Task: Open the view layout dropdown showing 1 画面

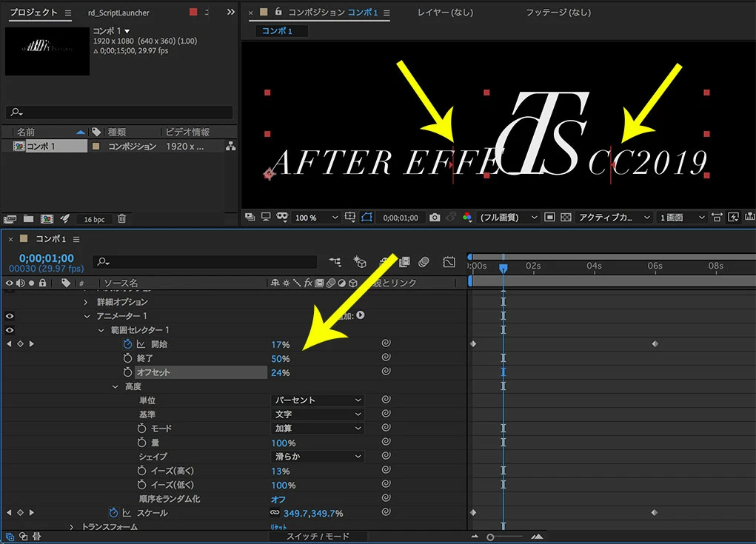Action: (x=682, y=218)
